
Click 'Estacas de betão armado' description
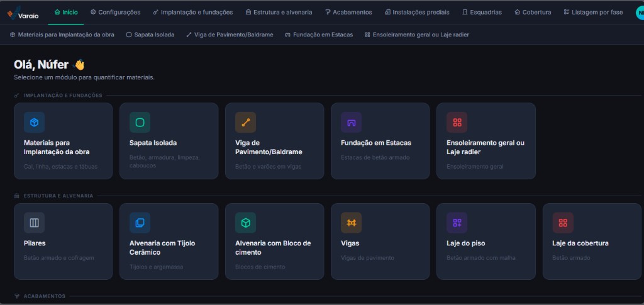375,158
